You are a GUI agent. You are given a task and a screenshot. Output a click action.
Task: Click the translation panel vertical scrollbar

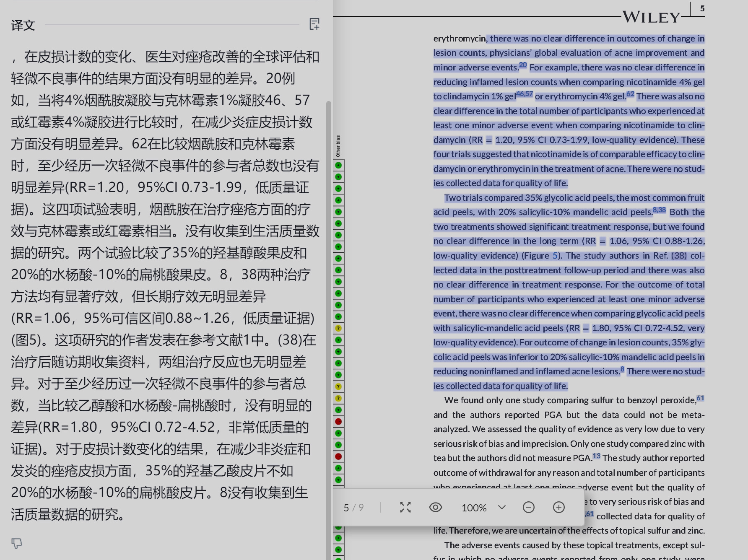[329, 293]
